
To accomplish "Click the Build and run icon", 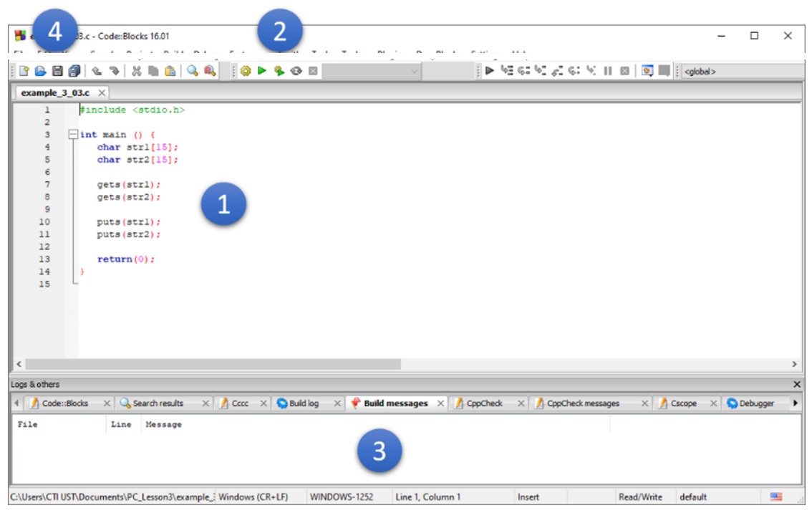I will tap(279, 71).
